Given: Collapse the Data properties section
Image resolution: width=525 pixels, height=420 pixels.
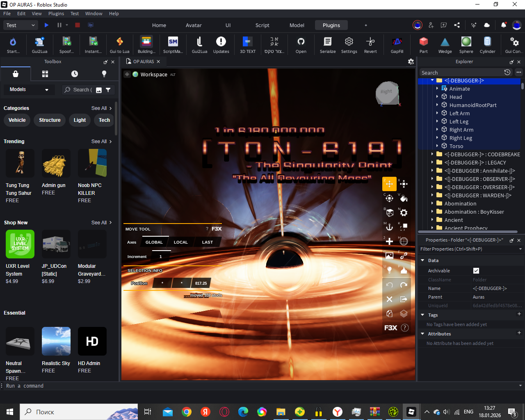Looking at the screenshot, I should (422, 260).
